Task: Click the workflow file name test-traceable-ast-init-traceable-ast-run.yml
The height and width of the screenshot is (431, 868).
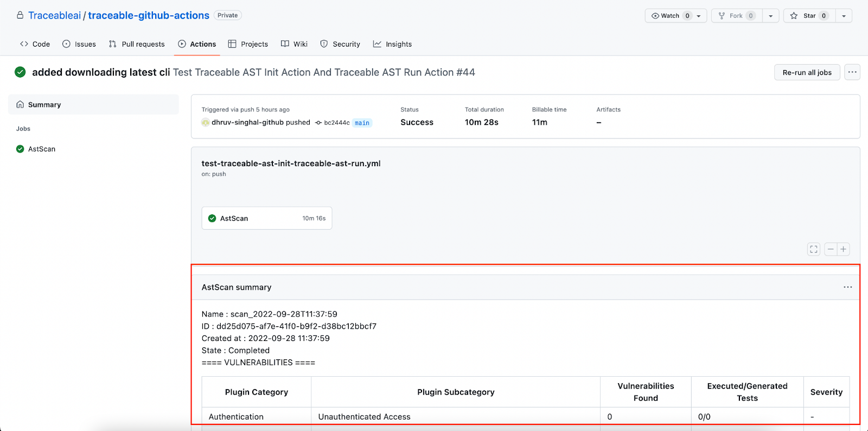Action: tap(291, 163)
